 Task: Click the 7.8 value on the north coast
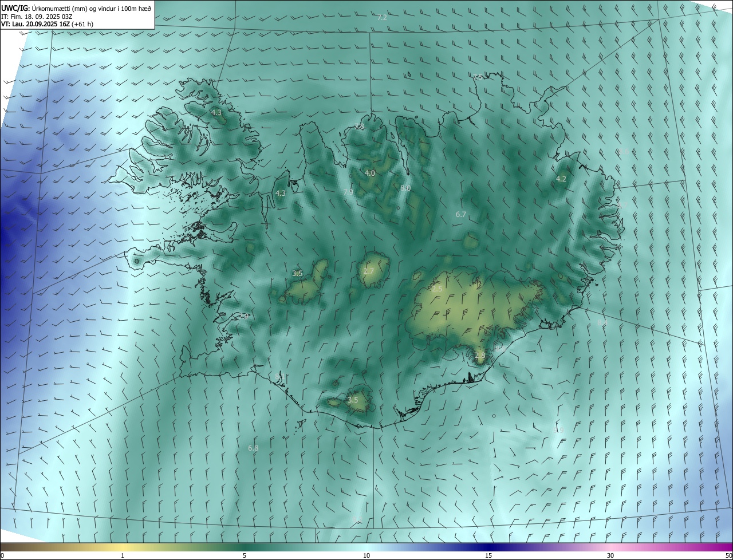point(359,127)
